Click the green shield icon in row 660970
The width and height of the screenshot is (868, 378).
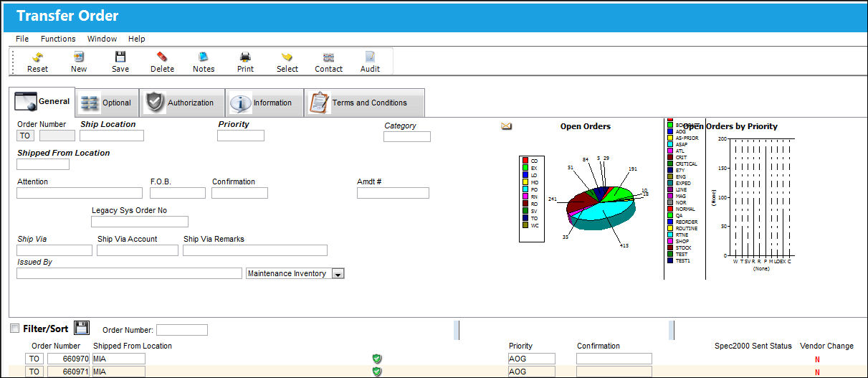click(x=376, y=359)
